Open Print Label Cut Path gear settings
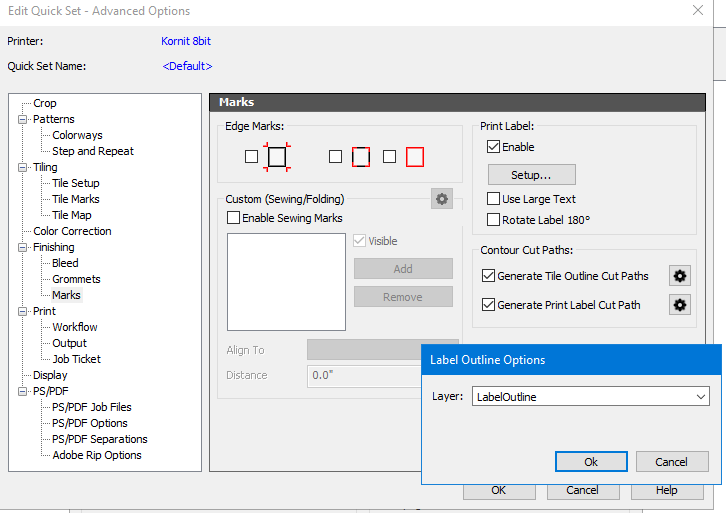 tap(680, 305)
